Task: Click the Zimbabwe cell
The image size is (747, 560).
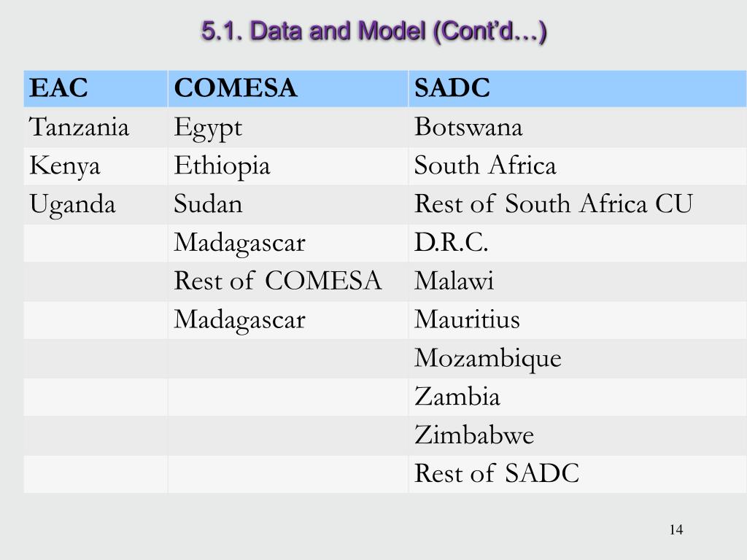Action: (x=578, y=435)
